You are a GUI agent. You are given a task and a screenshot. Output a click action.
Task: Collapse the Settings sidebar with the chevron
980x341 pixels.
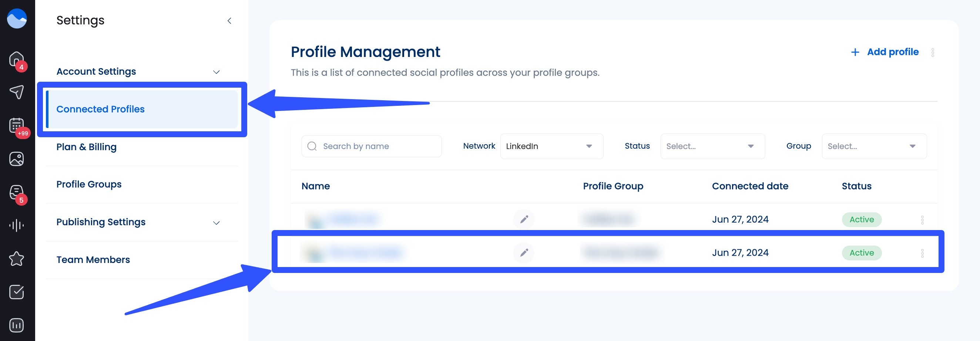point(229,21)
